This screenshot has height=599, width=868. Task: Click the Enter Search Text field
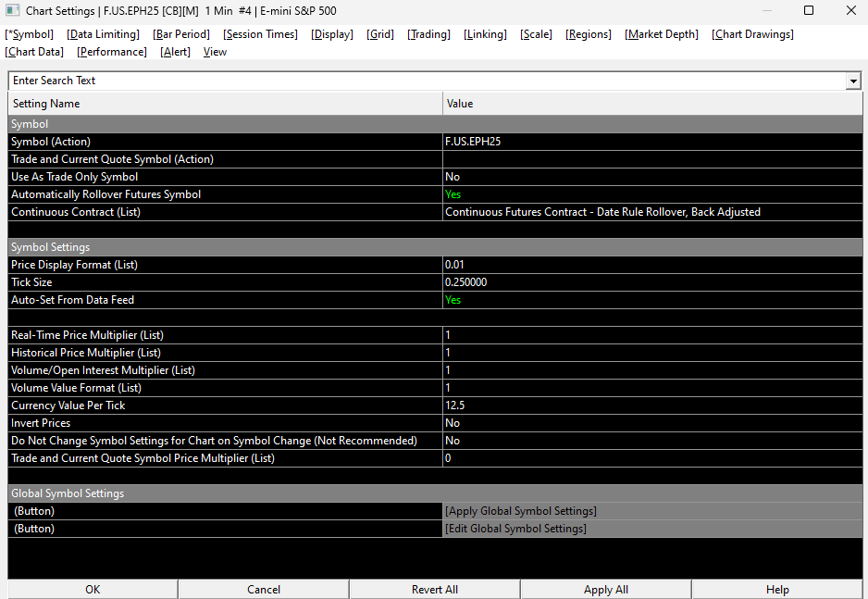coord(428,81)
